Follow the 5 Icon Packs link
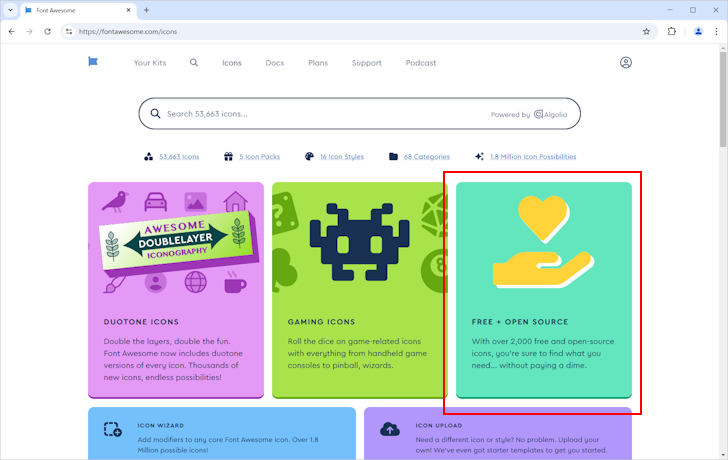This screenshot has width=728, height=460. [x=259, y=157]
